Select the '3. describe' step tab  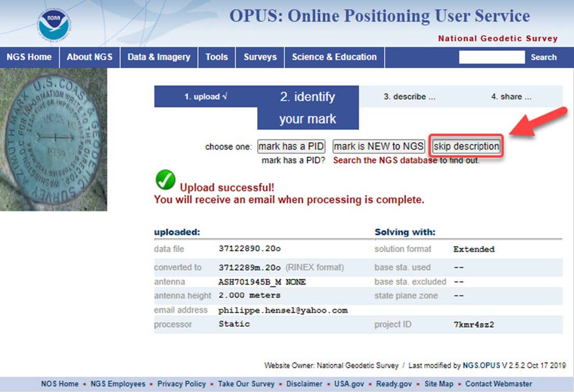point(409,97)
